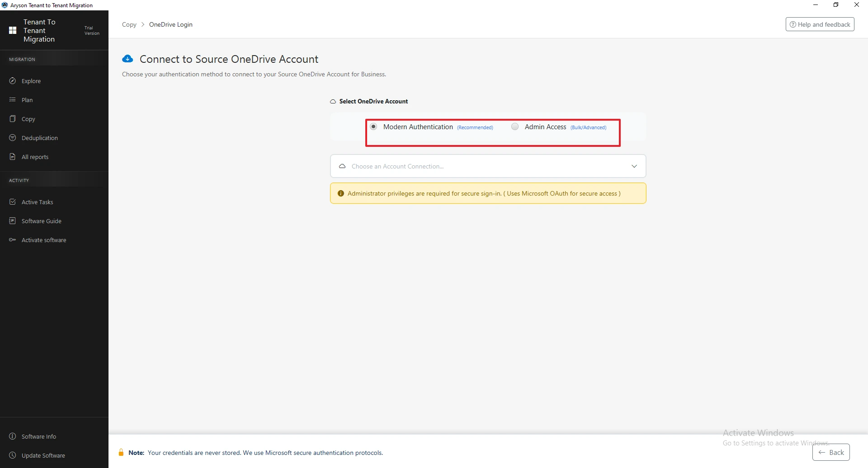
Task: Click the (Bulk/Advanced) label link
Action: [588, 127]
